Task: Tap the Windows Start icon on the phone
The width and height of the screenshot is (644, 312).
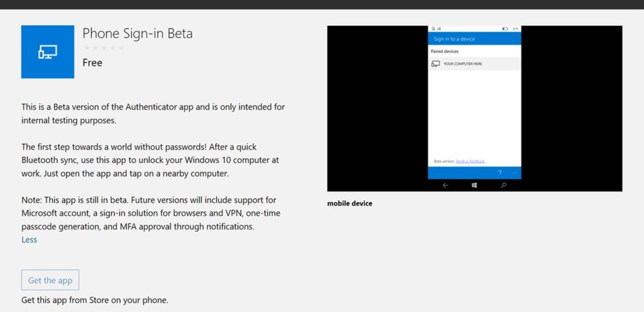Action: [474, 185]
